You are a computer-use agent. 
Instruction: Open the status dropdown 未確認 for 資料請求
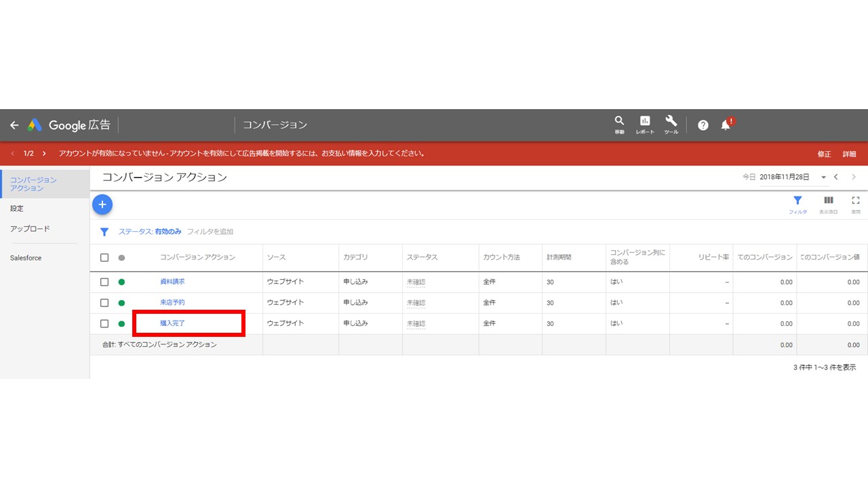[x=416, y=283]
